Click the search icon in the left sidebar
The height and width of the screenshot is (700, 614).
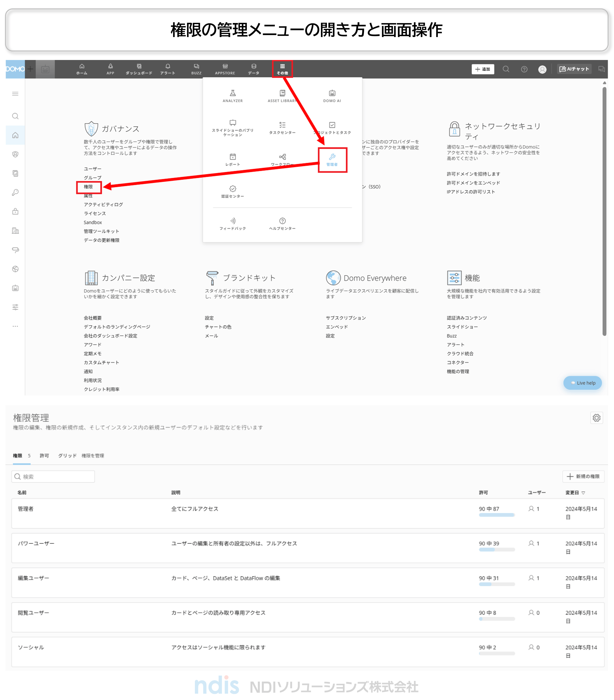pos(15,116)
